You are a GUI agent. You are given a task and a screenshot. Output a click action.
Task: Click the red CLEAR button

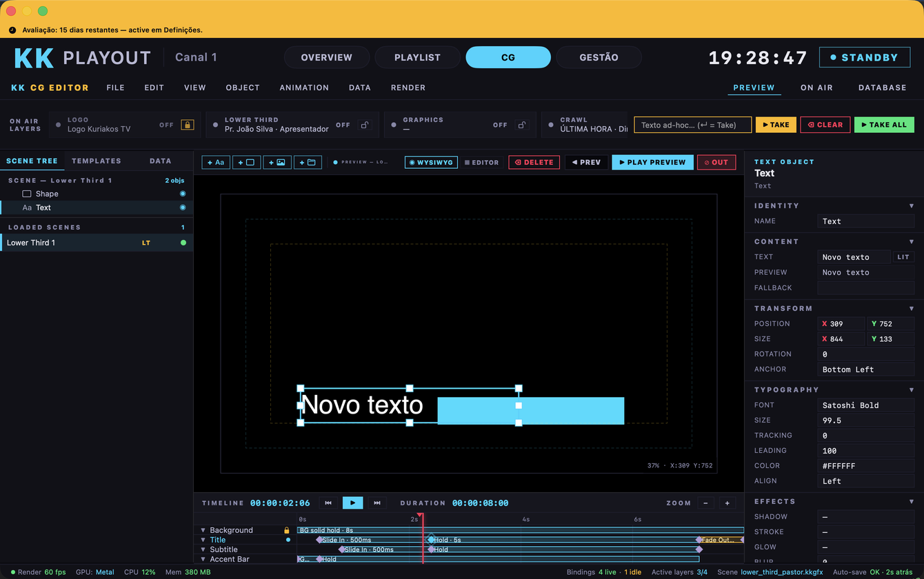pyautogui.click(x=825, y=125)
